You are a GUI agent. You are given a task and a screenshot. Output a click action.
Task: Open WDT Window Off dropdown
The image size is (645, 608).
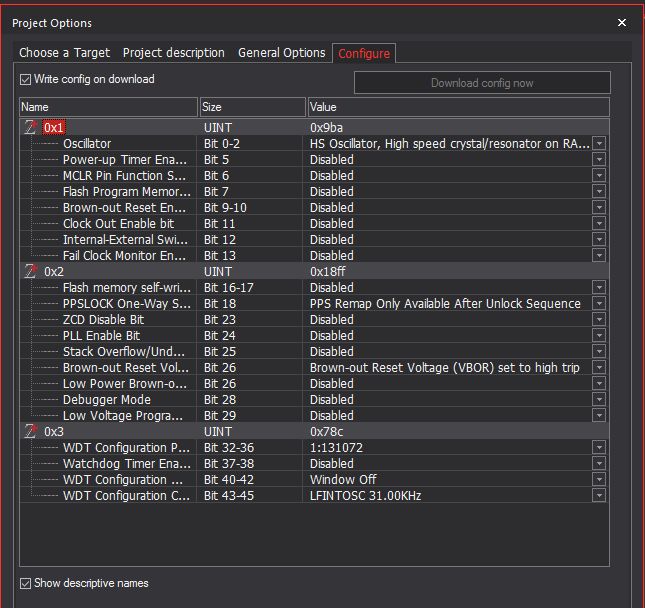(x=599, y=480)
